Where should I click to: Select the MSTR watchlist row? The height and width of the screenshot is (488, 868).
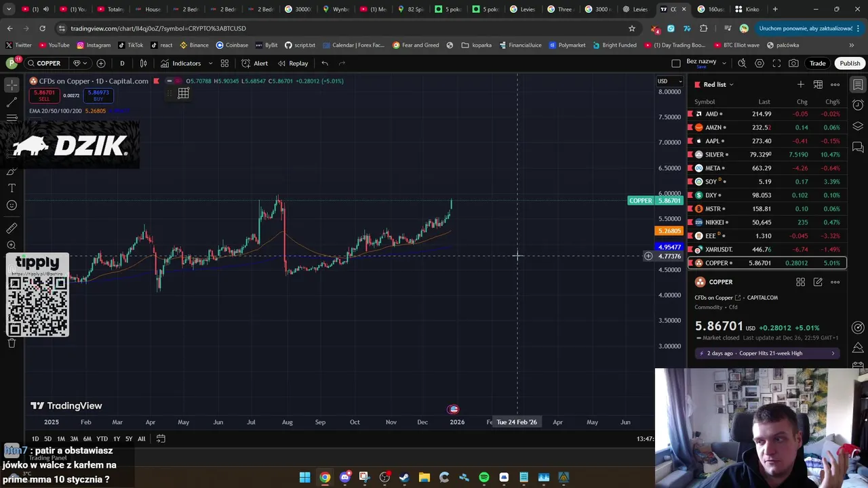click(x=767, y=209)
